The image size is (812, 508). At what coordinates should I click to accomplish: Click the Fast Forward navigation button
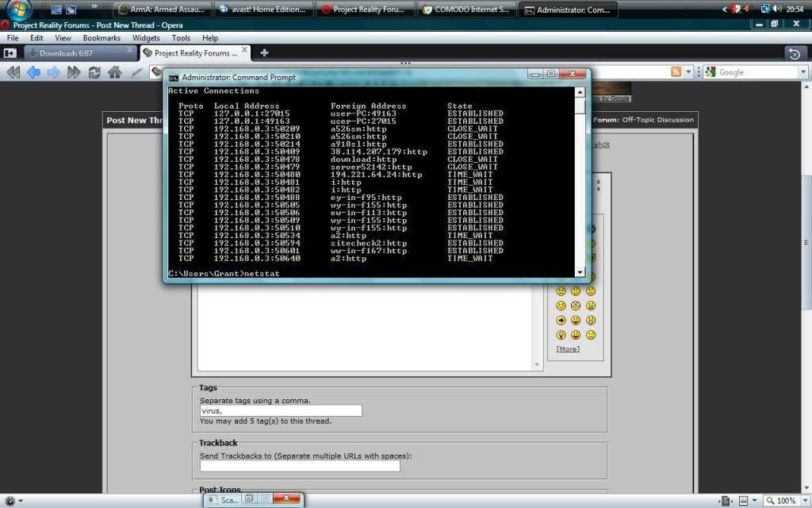[74, 72]
